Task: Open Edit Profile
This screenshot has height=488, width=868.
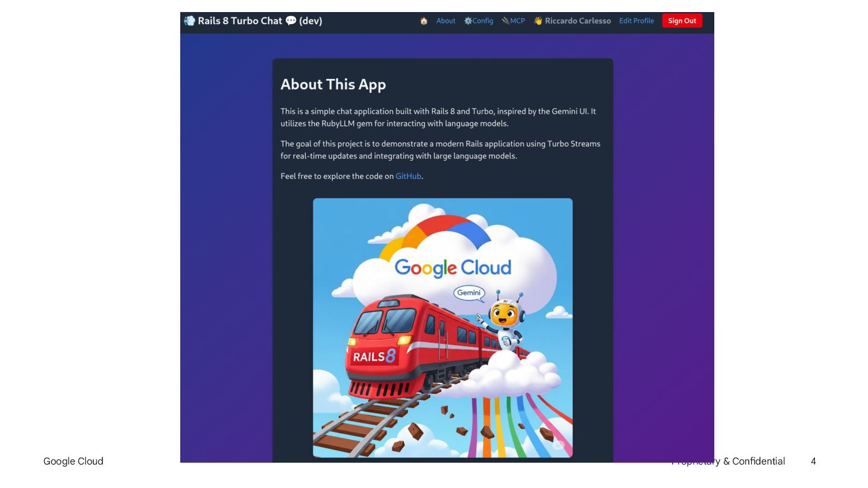Action: 637,21
